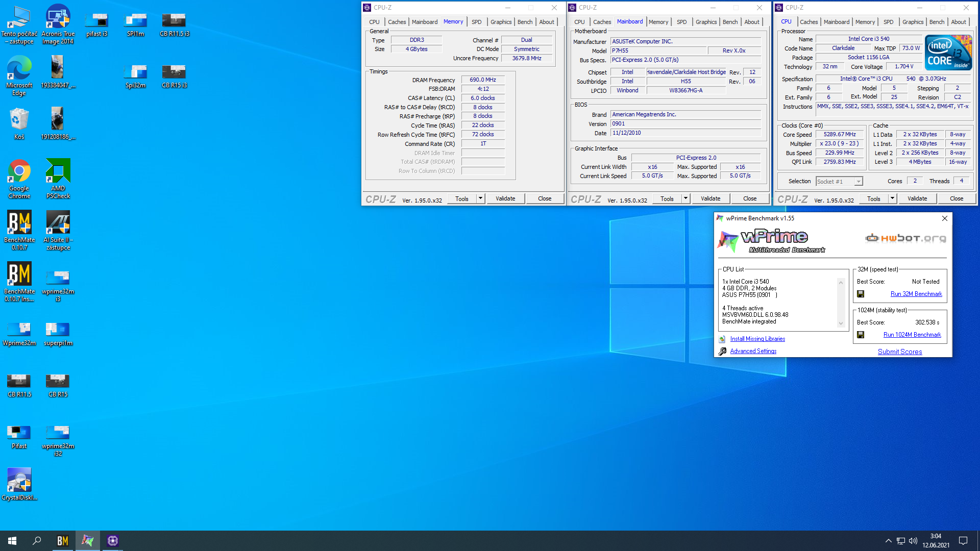Launch Google Chrome desktop shortcut
The width and height of the screenshot is (980, 551).
[x=19, y=179]
